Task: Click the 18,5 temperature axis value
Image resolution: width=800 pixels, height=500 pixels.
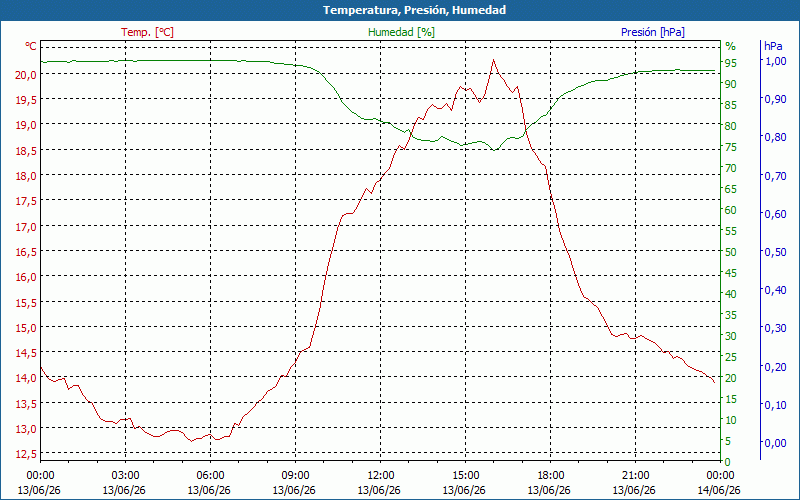Action: 27,151
